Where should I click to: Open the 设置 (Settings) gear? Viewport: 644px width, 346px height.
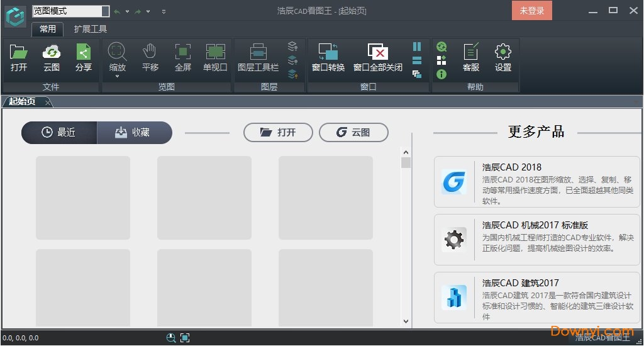[503, 57]
